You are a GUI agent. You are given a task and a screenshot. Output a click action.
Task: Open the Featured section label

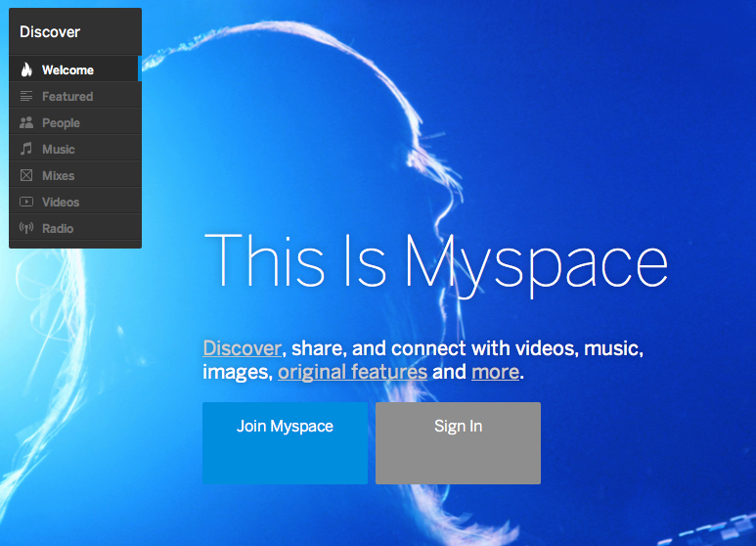[x=67, y=97]
